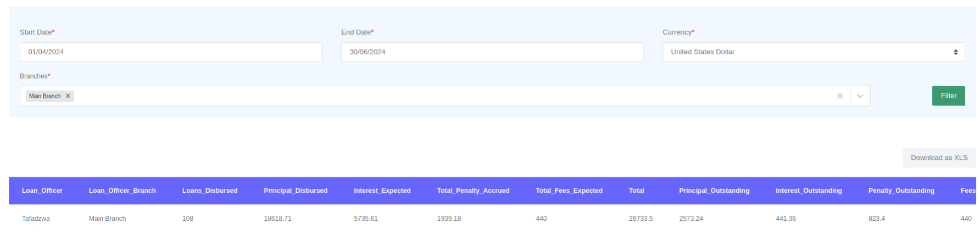Sort by Loan_Officer column header
The image size is (980, 240).
[x=42, y=191]
